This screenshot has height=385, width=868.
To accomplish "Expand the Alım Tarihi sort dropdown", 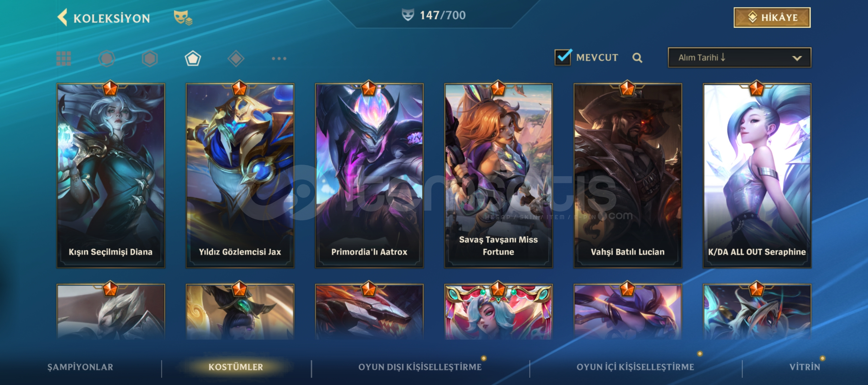I will point(740,57).
